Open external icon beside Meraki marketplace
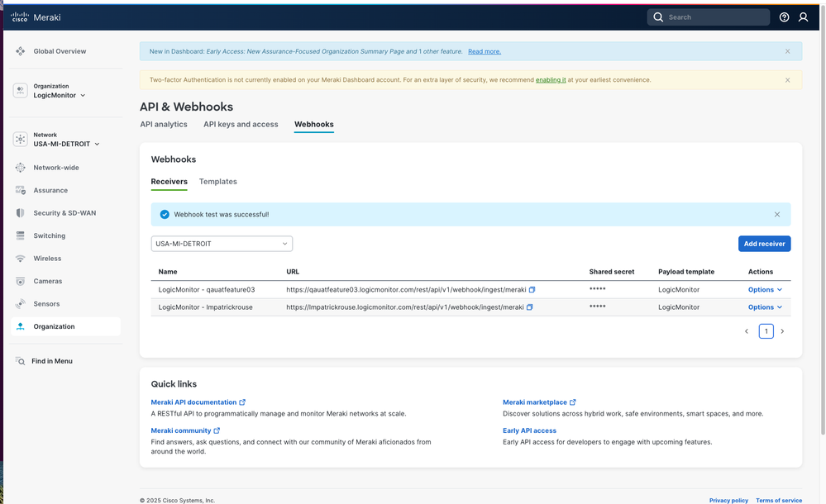 tap(573, 402)
